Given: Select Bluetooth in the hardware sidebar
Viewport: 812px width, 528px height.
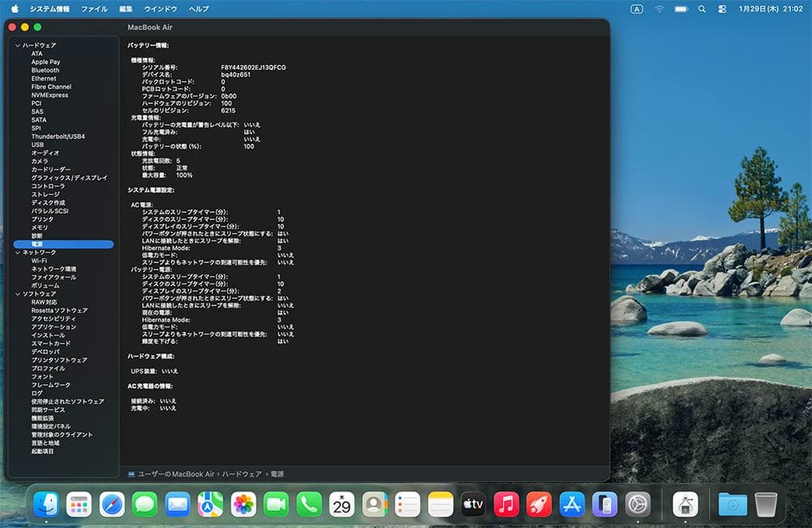Looking at the screenshot, I should tap(47, 70).
